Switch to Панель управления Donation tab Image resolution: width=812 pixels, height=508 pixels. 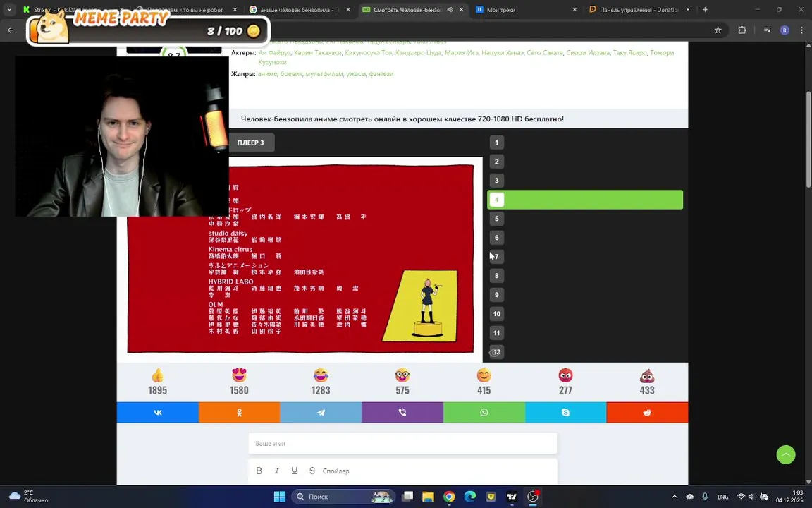click(639, 9)
